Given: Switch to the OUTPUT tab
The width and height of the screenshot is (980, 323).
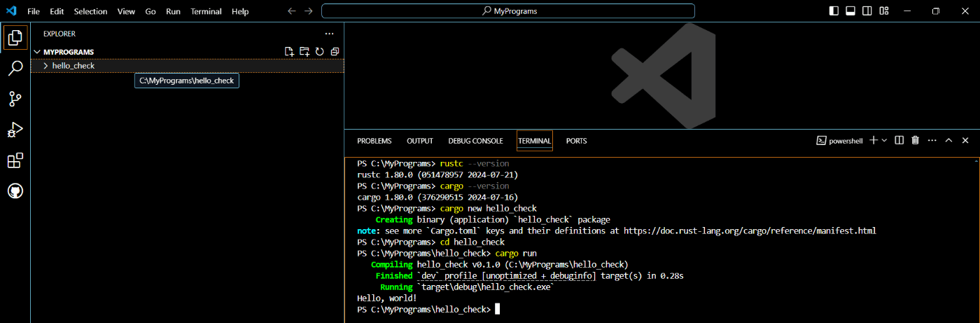Looking at the screenshot, I should pos(420,141).
